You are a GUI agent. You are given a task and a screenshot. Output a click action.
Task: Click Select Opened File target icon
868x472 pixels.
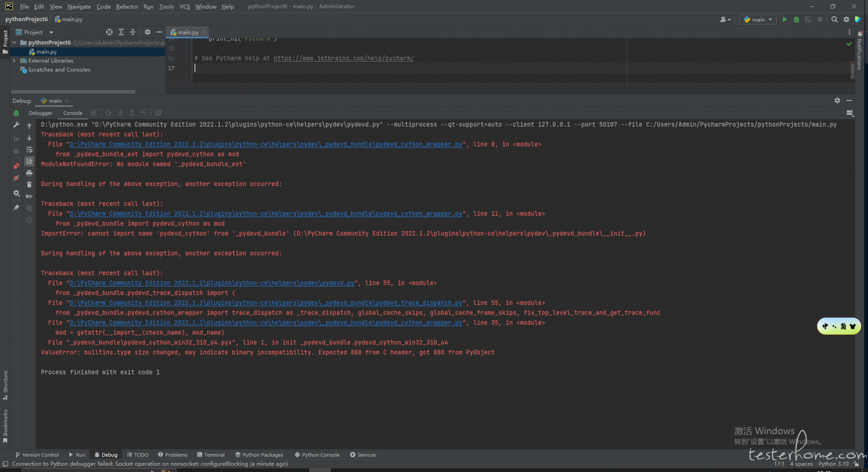109,32
